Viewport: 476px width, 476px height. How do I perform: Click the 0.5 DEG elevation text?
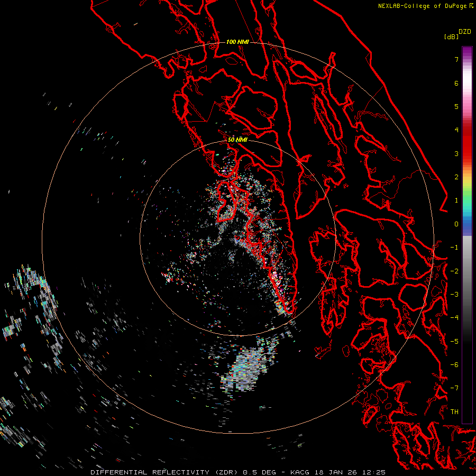pos(260,472)
